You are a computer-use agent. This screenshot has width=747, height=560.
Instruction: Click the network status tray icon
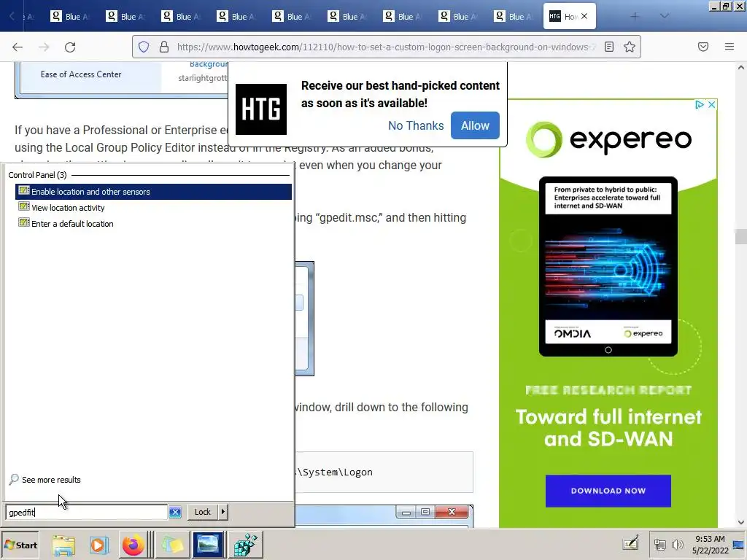(659, 544)
